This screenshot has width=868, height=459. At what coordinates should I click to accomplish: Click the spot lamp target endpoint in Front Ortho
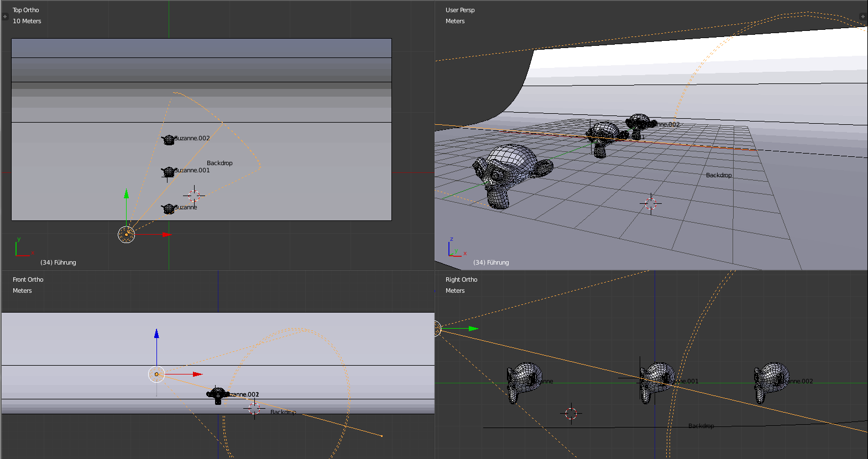(381, 436)
